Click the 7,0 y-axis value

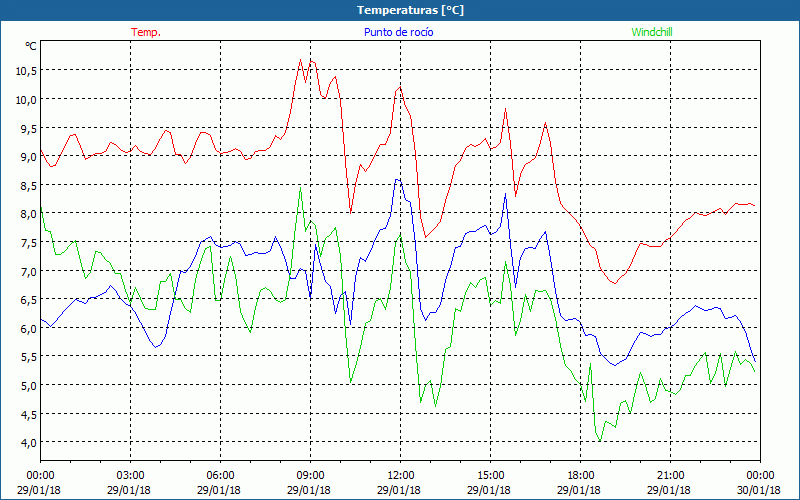point(29,271)
